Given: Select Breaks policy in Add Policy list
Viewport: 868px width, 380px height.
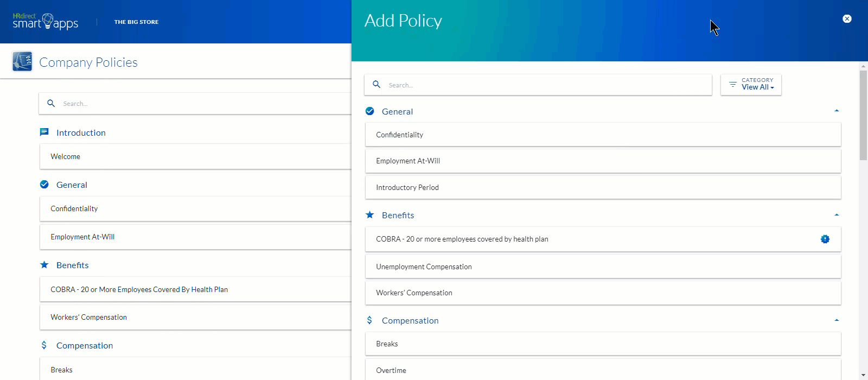Looking at the screenshot, I should coord(603,344).
